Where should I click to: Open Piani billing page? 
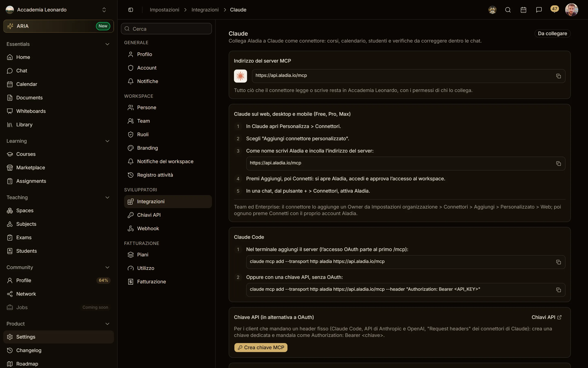[x=168, y=255]
